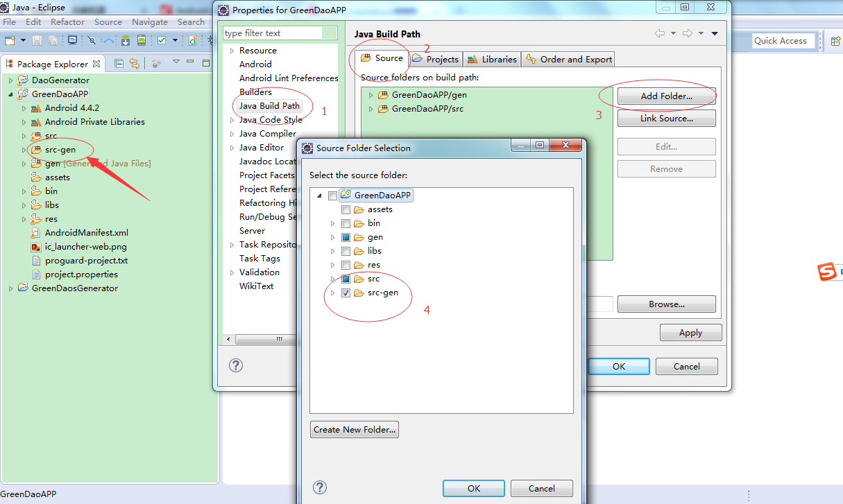Image resolution: width=843 pixels, height=504 pixels.
Task: Toggle Link with Editor in Package Explorer
Action: pos(134,63)
